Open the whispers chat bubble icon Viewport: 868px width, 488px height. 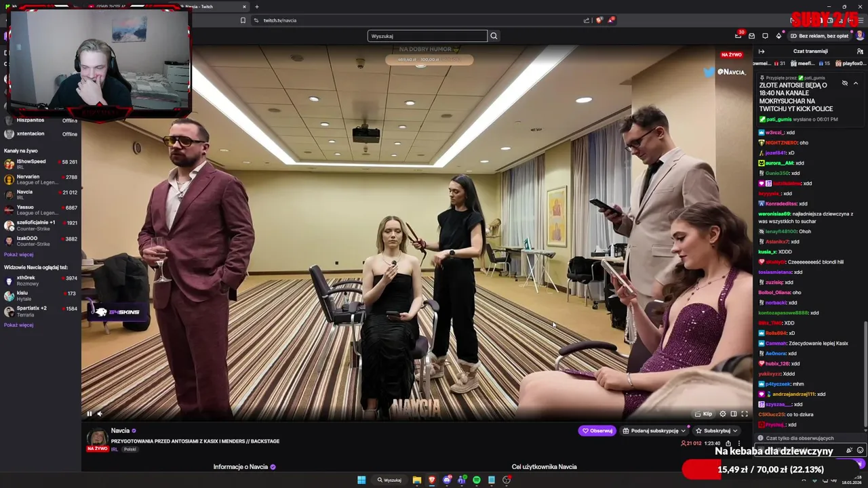click(x=765, y=36)
